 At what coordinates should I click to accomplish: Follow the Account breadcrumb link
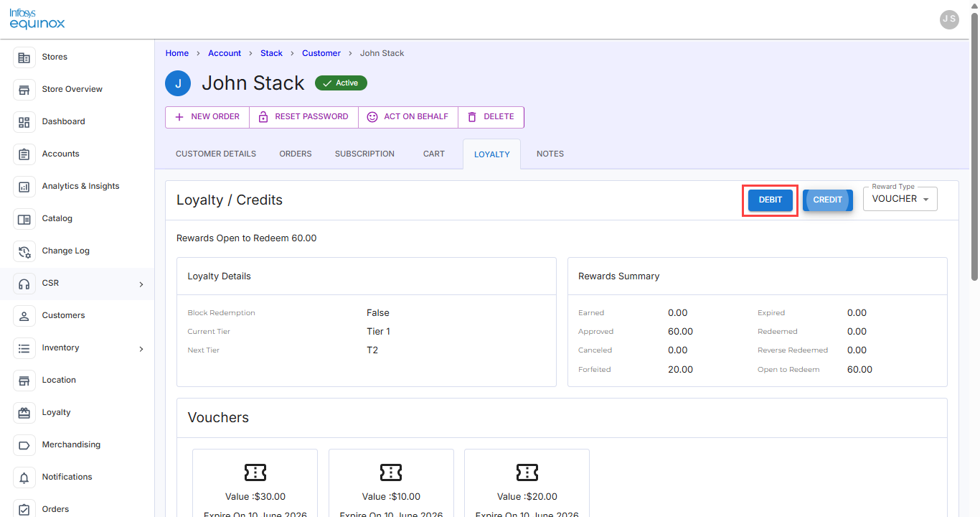point(225,53)
